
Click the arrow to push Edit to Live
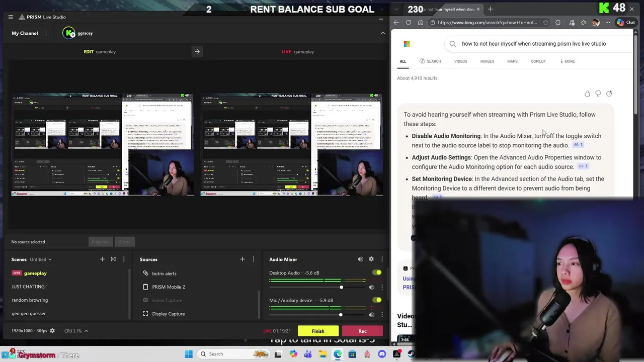click(197, 51)
